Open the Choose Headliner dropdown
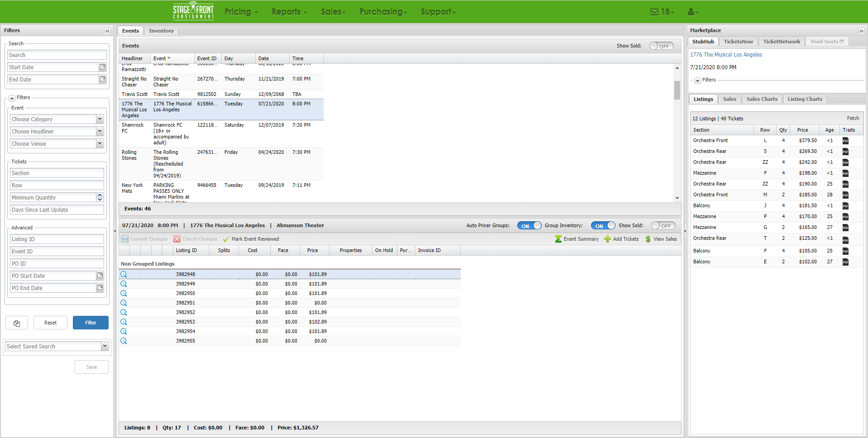 [x=100, y=131]
